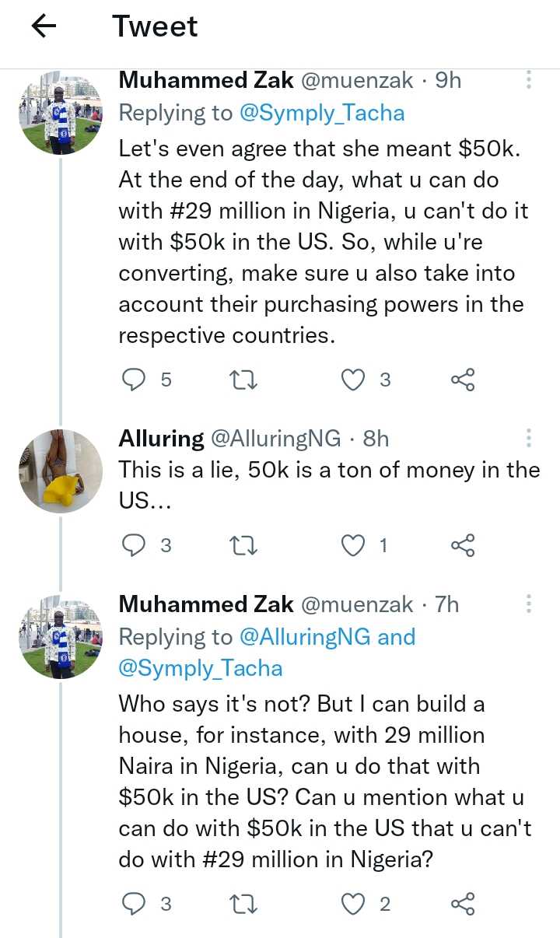Share Muhammed Zak's 9h tweet
This screenshot has width=560, height=938.
coord(463,380)
